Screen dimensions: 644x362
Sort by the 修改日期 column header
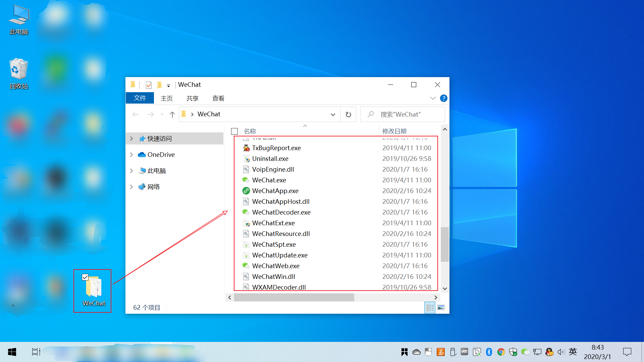[x=394, y=131]
